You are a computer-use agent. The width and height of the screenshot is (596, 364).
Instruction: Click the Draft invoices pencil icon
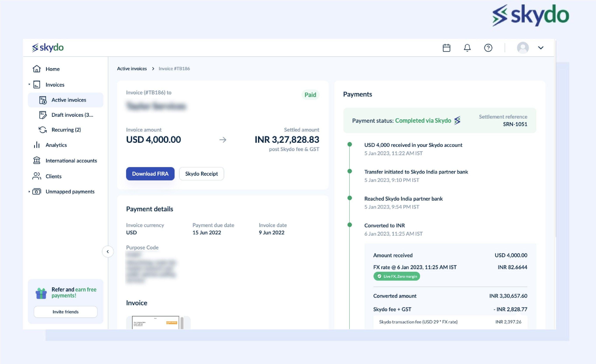pos(43,115)
